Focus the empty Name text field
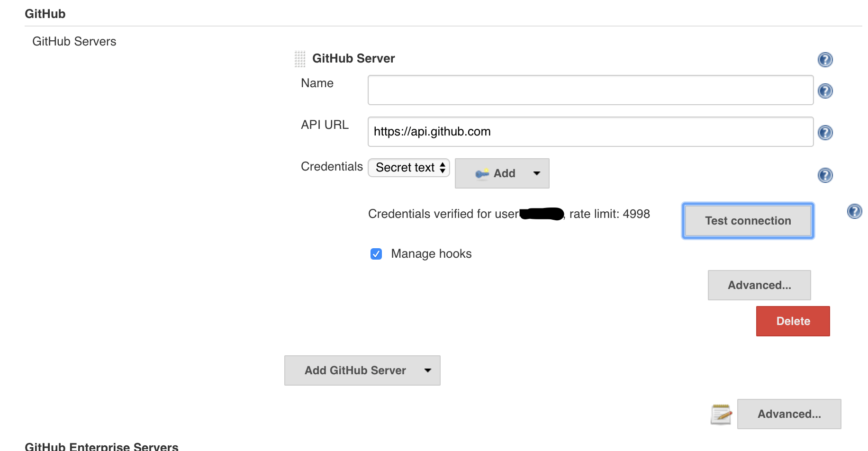868x451 pixels. [x=590, y=90]
